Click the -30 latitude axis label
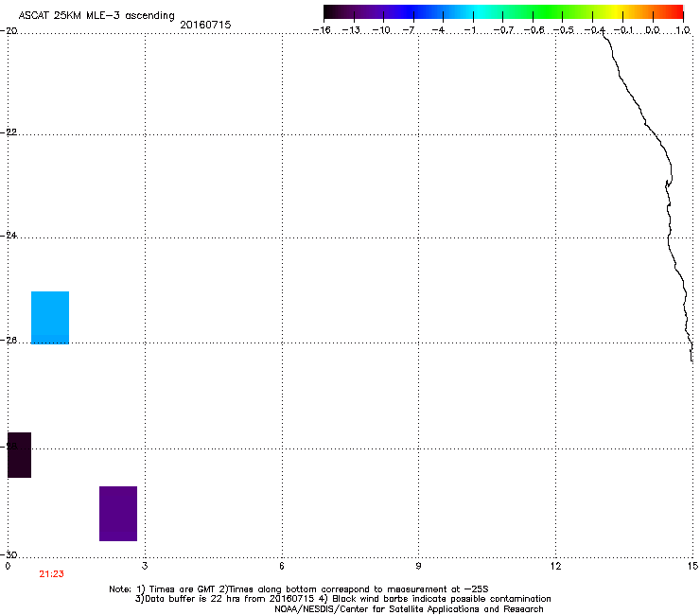Viewport: 700px width, 615px height. [x=9, y=554]
